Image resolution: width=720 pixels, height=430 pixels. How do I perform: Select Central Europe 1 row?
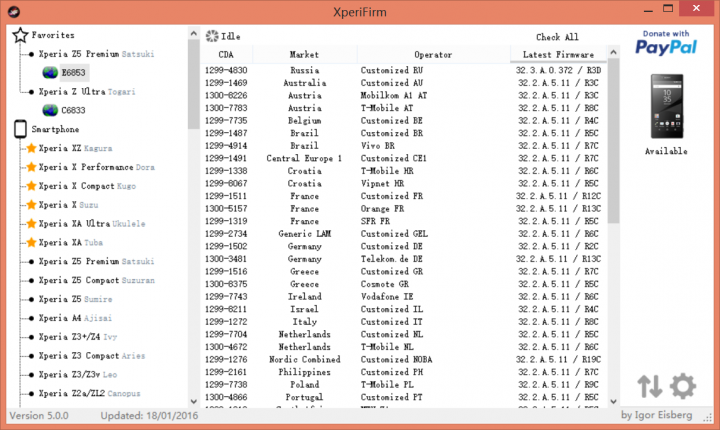[x=404, y=158]
